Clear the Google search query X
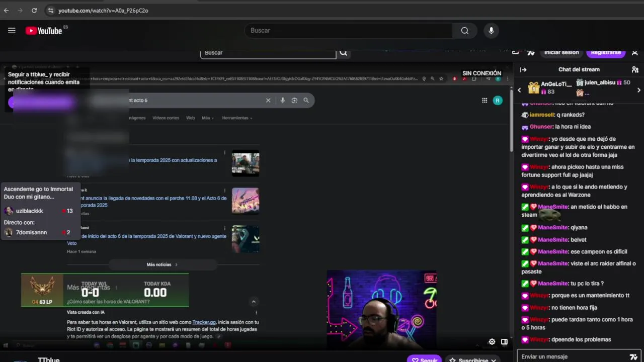The width and height of the screenshot is (644, 362). coord(268,101)
